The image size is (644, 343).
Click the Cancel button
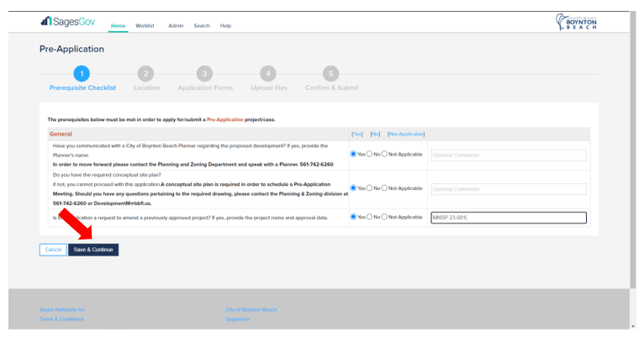click(53, 250)
